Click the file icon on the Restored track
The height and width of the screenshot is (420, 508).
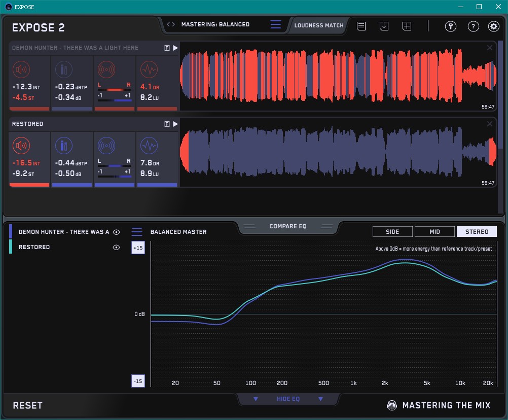pos(167,124)
